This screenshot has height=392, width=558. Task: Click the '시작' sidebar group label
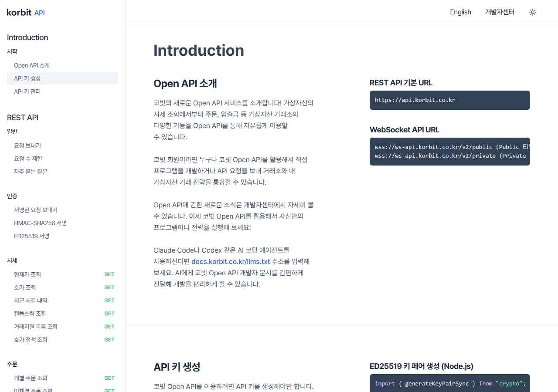(x=12, y=51)
